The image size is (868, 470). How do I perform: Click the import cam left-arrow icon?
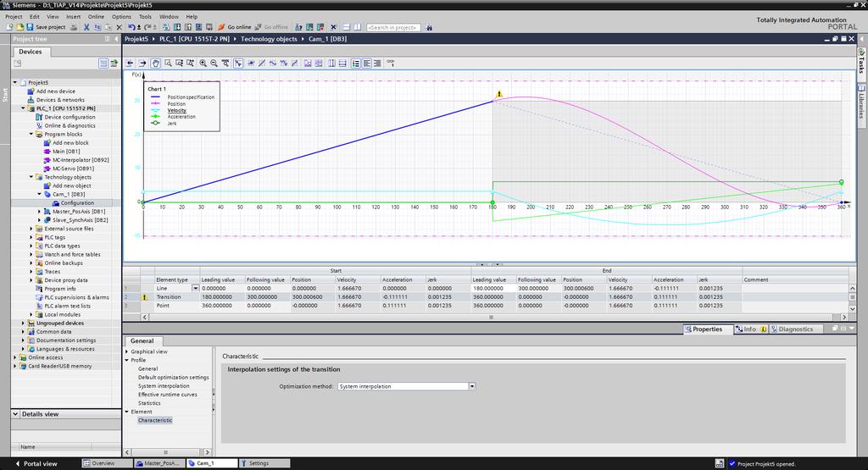click(x=130, y=63)
